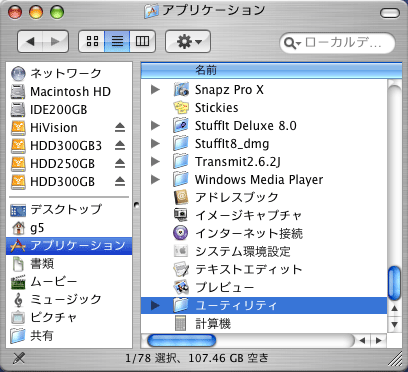Switch to column view mode
Viewport: 408px width, 372px height.
pyautogui.click(x=143, y=41)
